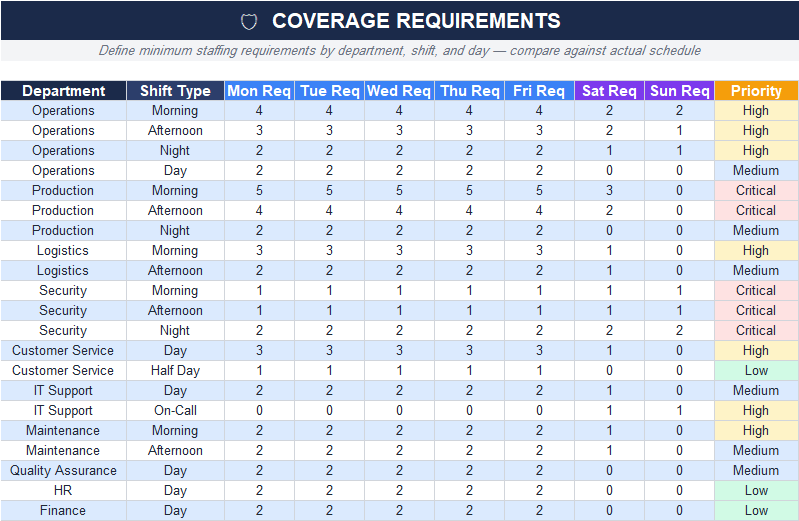Select Medium priority for Maintenance Afternoon
Viewport: 799px width, 521px height.
click(756, 451)
